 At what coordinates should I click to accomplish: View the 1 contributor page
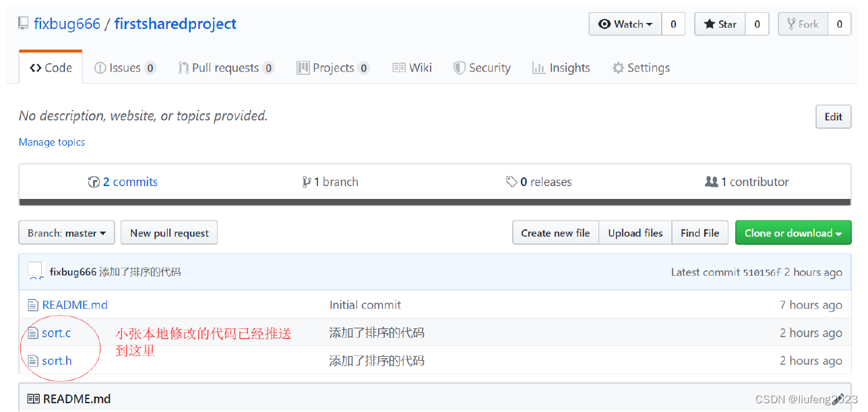tap(747, 182)
